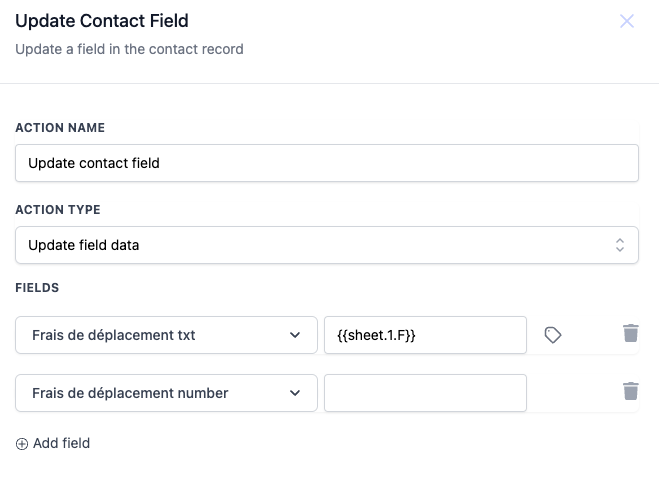This screenshot has height=498, width=659.
Task: Add field to the contact update
Action: click(x=61, y=443)
